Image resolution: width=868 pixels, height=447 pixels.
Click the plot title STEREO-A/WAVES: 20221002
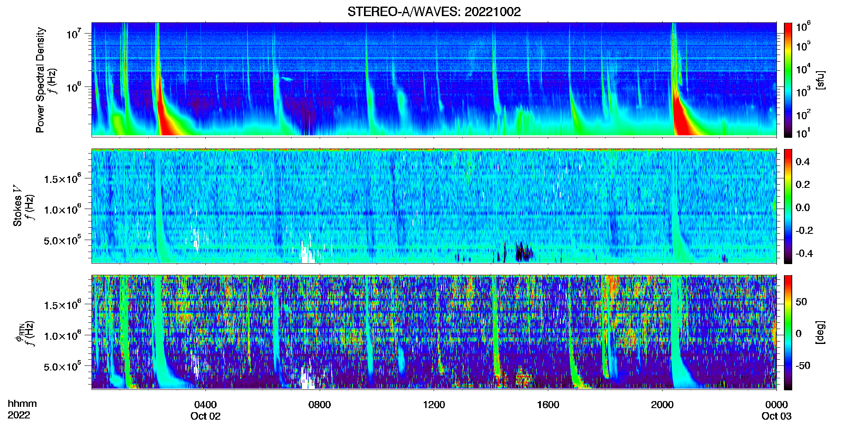pos(434,12)
